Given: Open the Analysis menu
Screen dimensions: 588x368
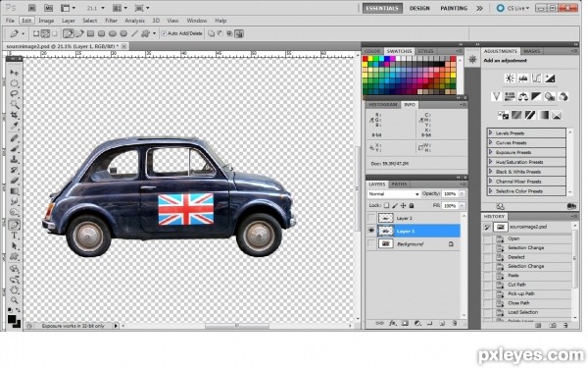Looking at the screenshot, I should click(134, 21).
